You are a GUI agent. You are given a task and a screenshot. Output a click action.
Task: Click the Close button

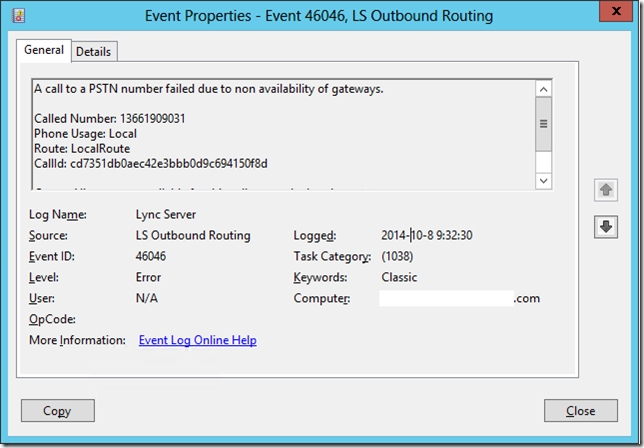pos(581,411)
